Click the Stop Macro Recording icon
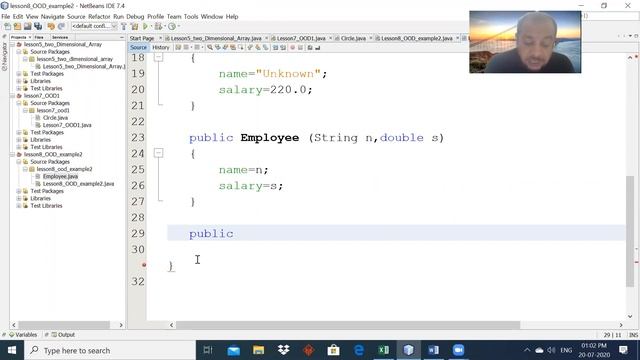The image size is (640, 360). [300, 48]
